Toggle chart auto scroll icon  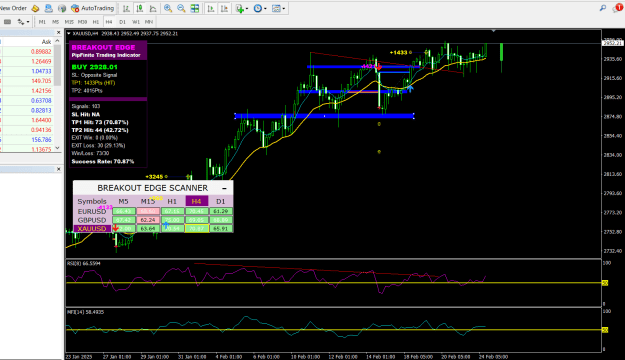coord(211,8)
